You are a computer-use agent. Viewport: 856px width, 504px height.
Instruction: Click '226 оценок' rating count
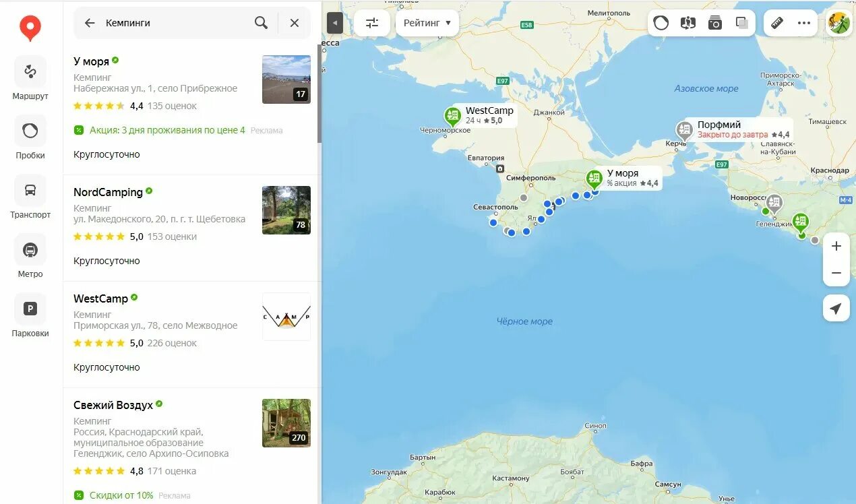tap(172, 343)
